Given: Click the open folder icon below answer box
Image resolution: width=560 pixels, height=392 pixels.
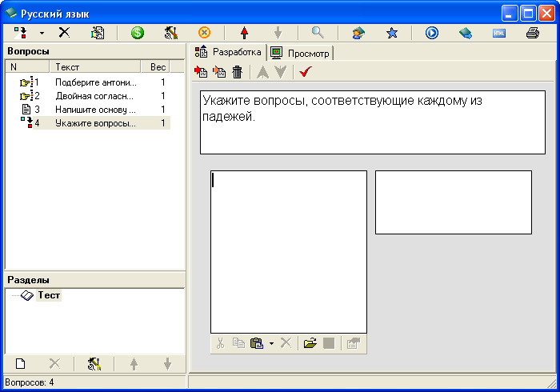Looking at the screenshot, I should point(310,343).
